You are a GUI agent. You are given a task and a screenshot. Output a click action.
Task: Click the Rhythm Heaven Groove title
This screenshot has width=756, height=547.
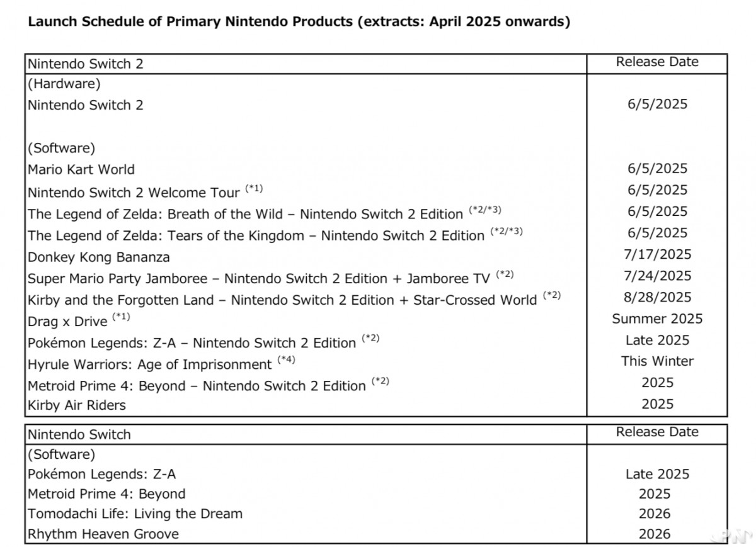click(x=103, y=534)
